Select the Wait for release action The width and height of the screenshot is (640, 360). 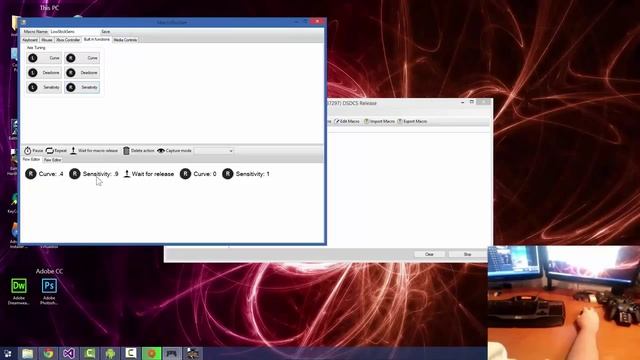[x=149, y=174]
